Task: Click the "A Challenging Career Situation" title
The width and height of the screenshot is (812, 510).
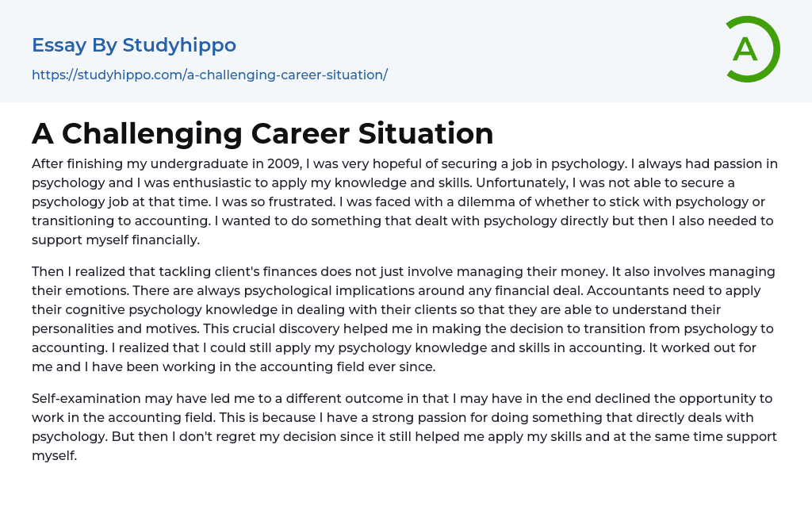Action: tap(262, 133)
